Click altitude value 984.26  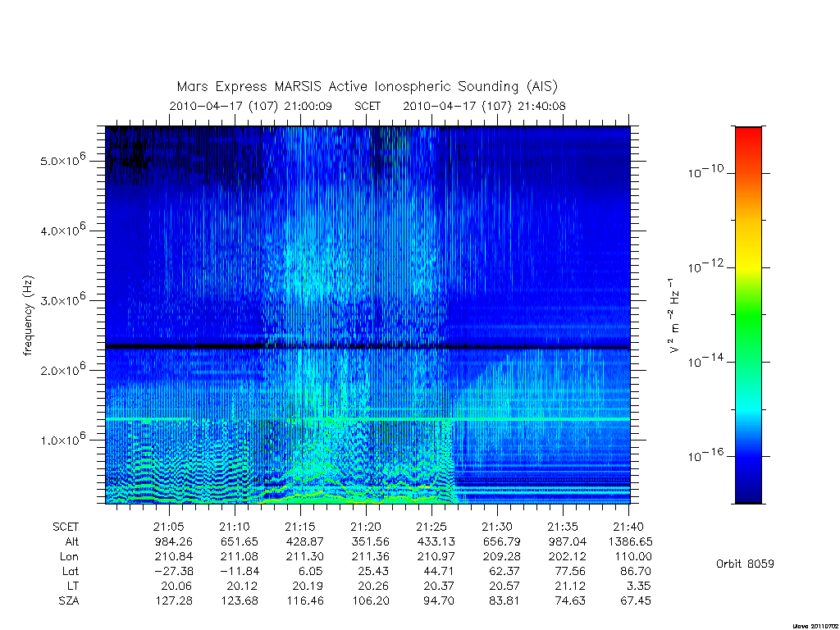[x=174, y=541]
